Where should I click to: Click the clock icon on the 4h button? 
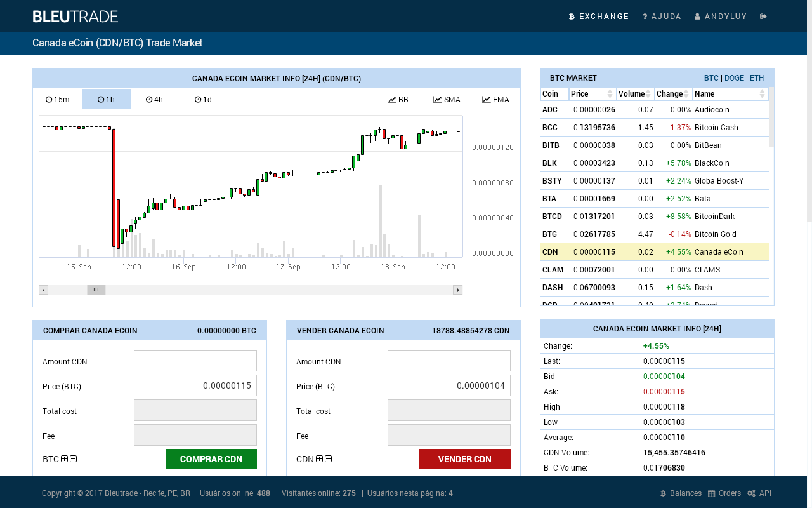[x=149, y=100]
